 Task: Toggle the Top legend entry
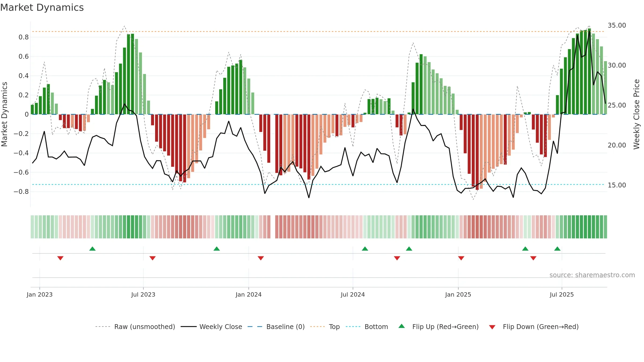click(325, 327)
